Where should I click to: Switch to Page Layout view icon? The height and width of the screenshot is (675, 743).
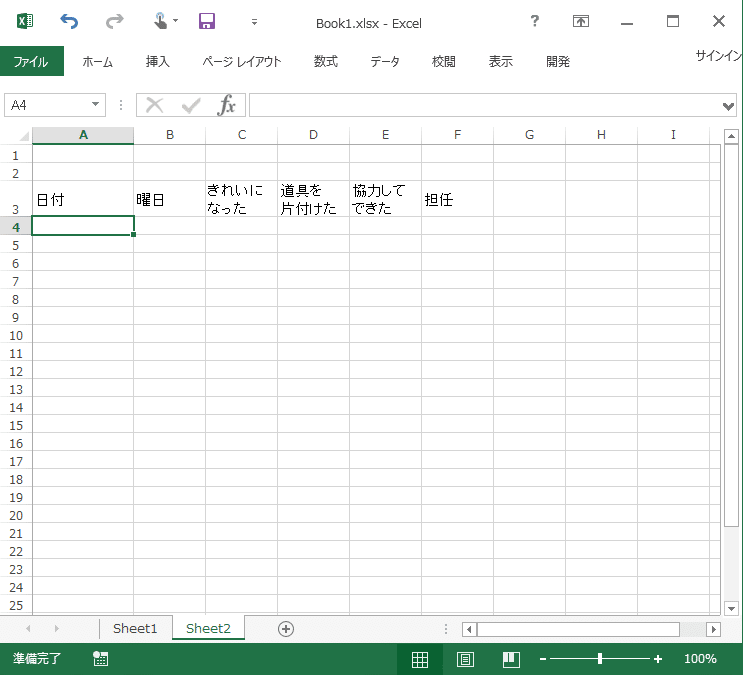(x=465, y=659)
